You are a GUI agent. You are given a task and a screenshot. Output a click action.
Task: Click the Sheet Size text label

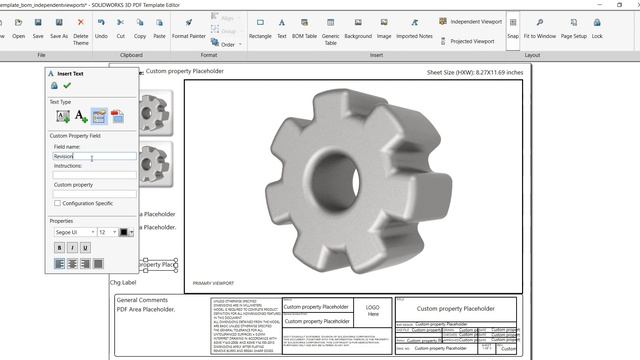[x=475, y=72]
